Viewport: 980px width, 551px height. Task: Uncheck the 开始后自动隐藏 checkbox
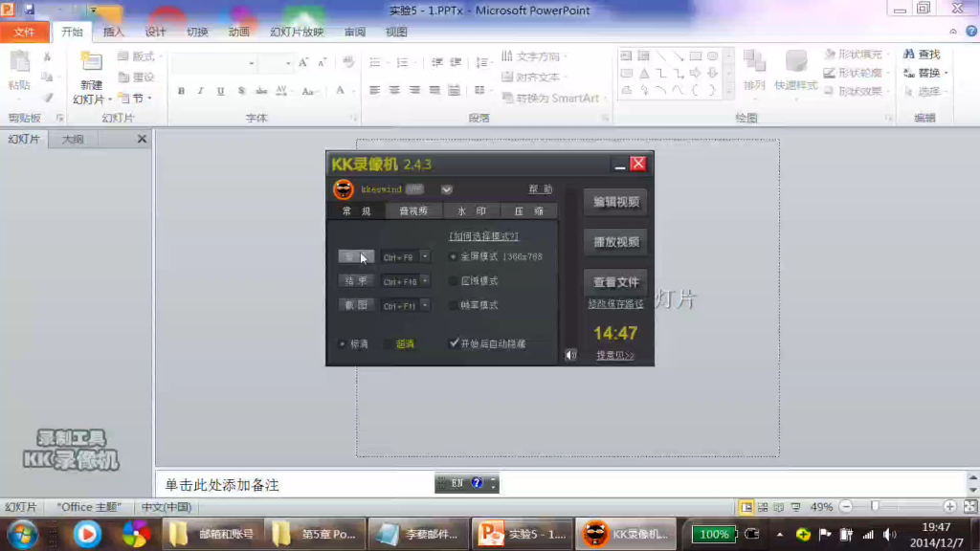(x=455, y=343)
